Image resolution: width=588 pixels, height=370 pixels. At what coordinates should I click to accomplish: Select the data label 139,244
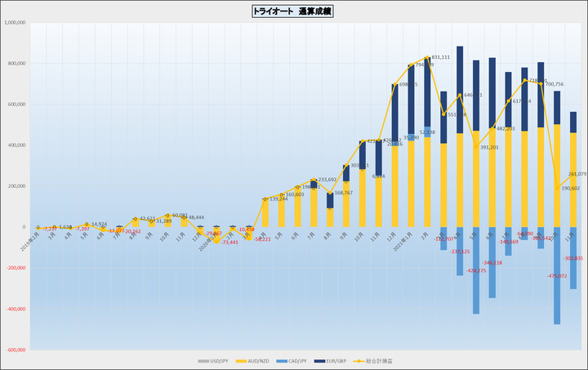coord(278,198)
